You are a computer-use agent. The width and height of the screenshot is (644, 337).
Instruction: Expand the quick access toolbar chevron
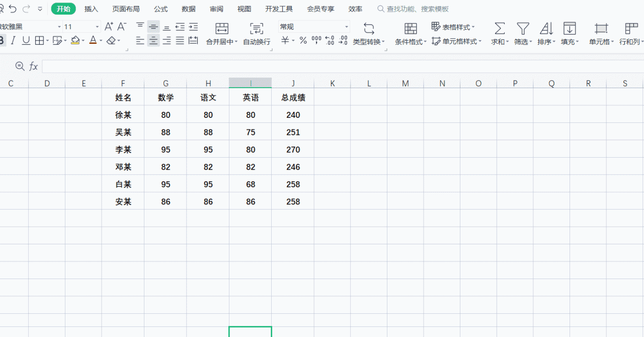[40, 9]
